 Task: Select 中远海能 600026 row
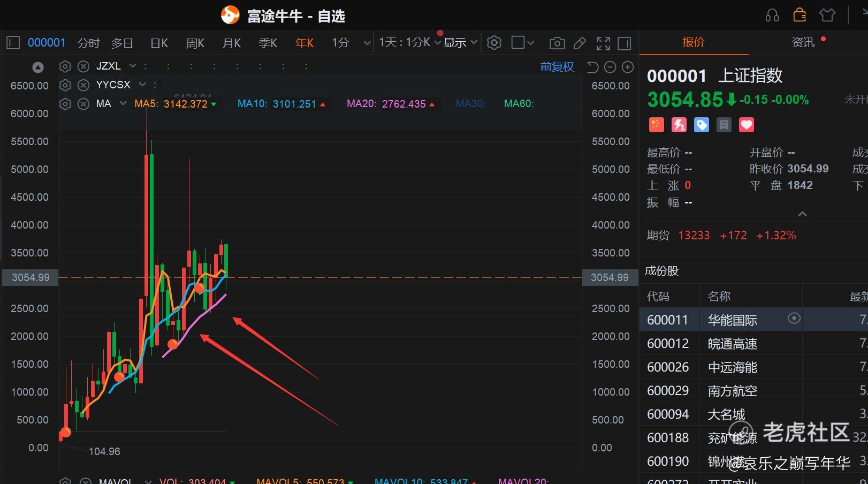tap(753, 367)
